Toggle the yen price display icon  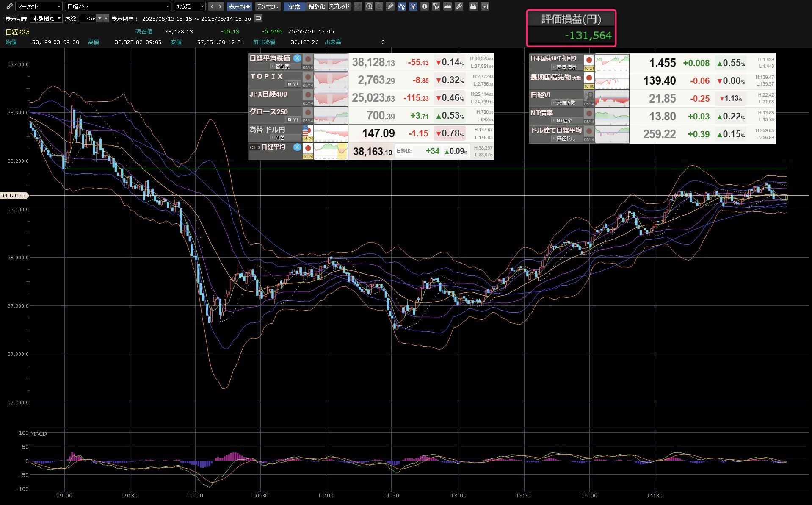[x=413, y=6]
